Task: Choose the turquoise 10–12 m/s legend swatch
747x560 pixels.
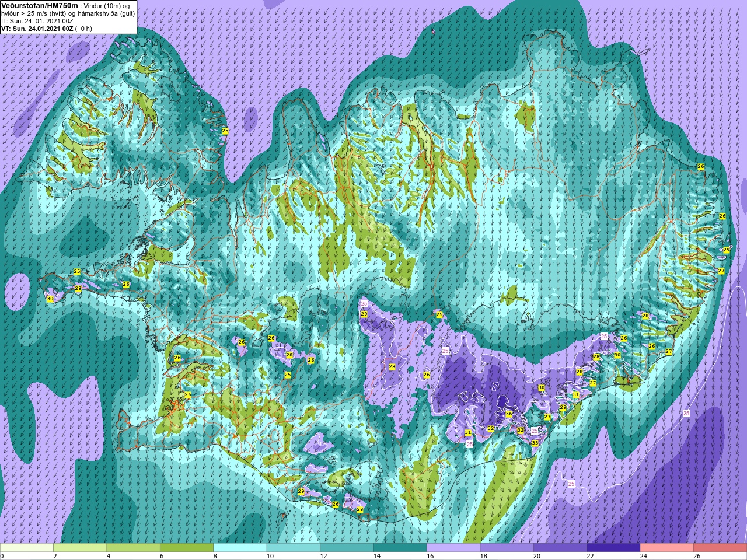Action: [294, 548]
